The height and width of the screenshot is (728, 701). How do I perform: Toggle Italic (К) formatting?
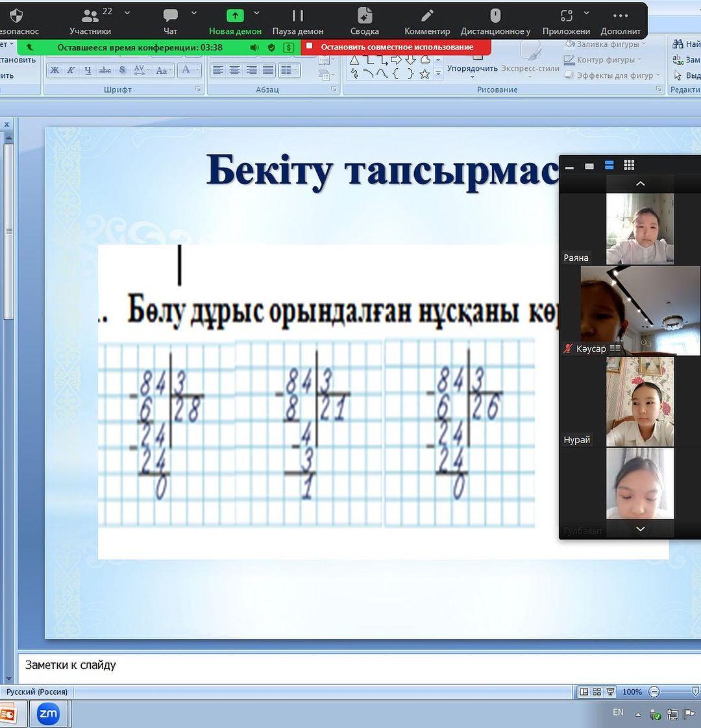point(71,70)
